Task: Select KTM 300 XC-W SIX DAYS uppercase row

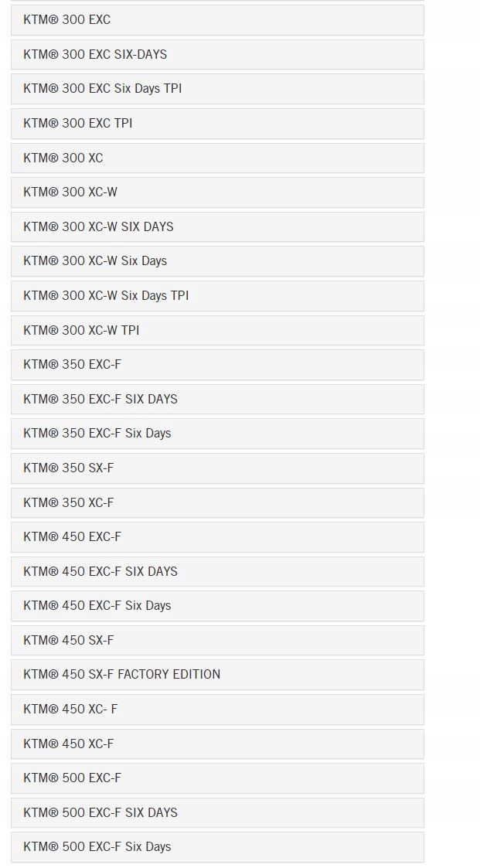Action: point(217,226)
